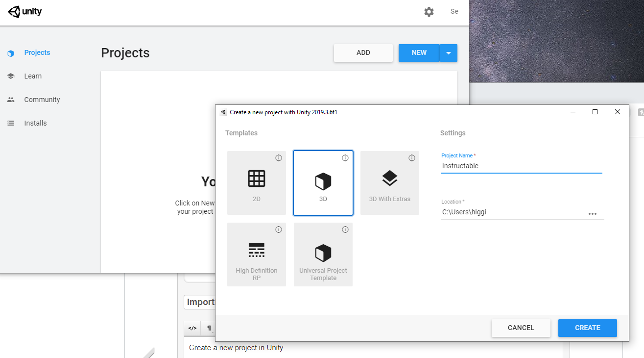The height and width of the screenshot is (358, 644).
Task: Open Unity Hub settings gear
Action: [x=429, y=12]
